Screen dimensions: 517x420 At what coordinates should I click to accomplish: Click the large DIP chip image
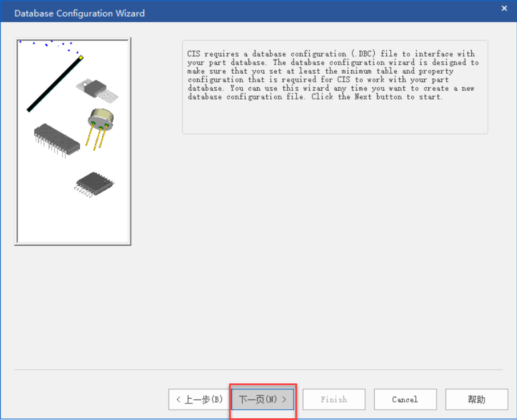tap(57, 138)
